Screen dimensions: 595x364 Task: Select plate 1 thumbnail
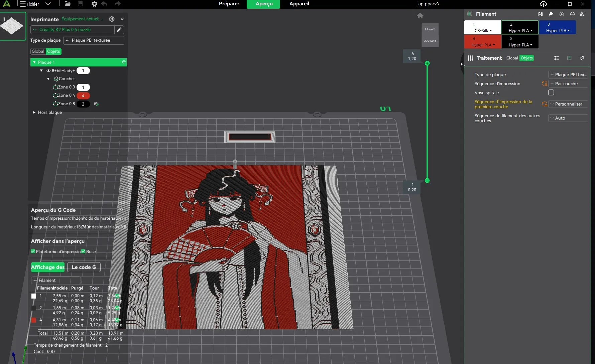point(13,26)
